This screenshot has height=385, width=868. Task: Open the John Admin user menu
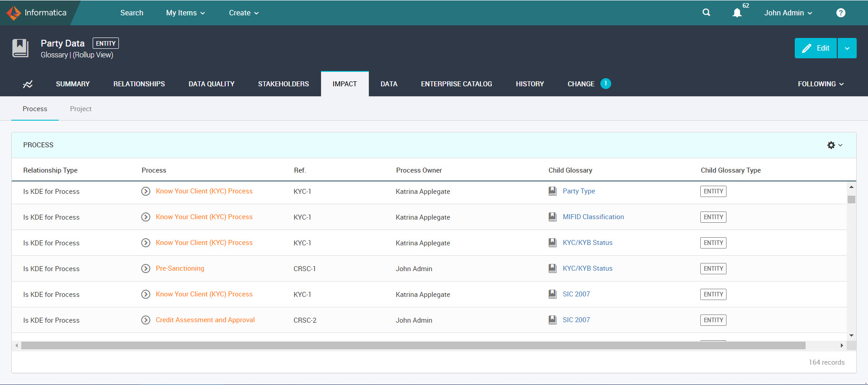coord(788,13)
